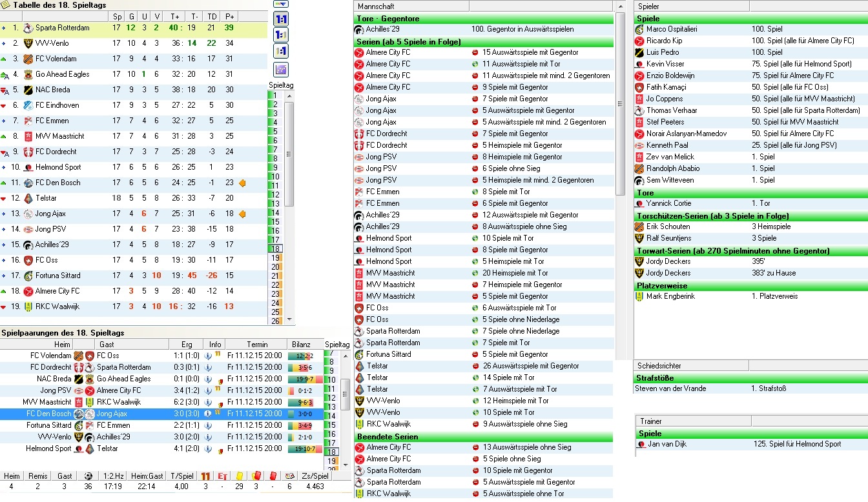Click the orange arrow marker beside FC Den Bosch
The image size is (868, 502).
coord(243,183)
